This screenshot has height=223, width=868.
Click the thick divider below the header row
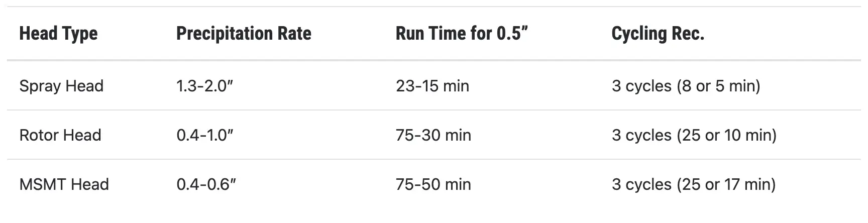tap(434, 61)
